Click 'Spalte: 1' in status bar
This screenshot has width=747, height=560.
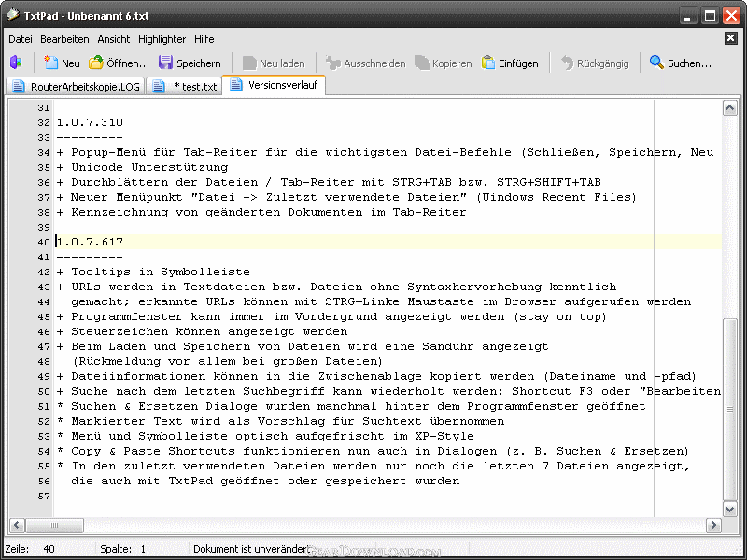click(x=123, y=549)
